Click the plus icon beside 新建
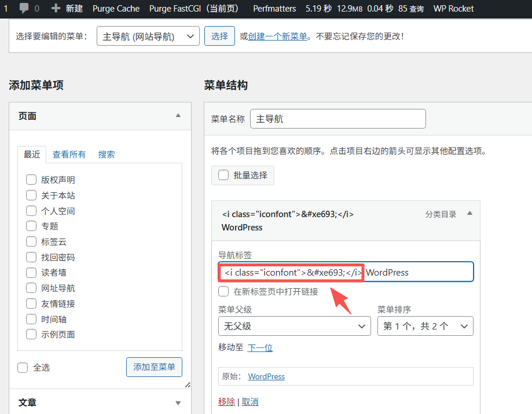532x414 pixels. pyautogui.click(x=56, y=9)
